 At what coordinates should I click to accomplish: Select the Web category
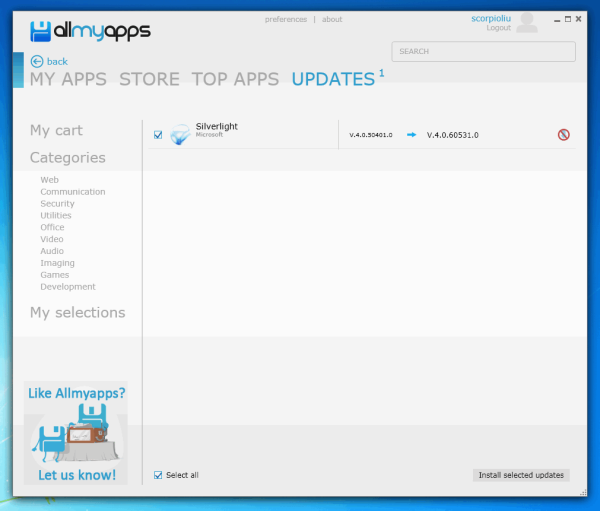pyautogui.click(x=49, y=180)
